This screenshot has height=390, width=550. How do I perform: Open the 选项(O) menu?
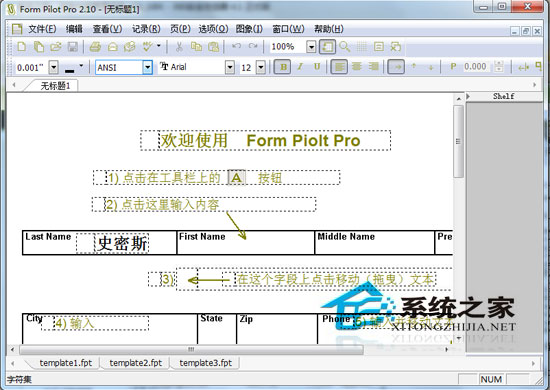(213, 29)
